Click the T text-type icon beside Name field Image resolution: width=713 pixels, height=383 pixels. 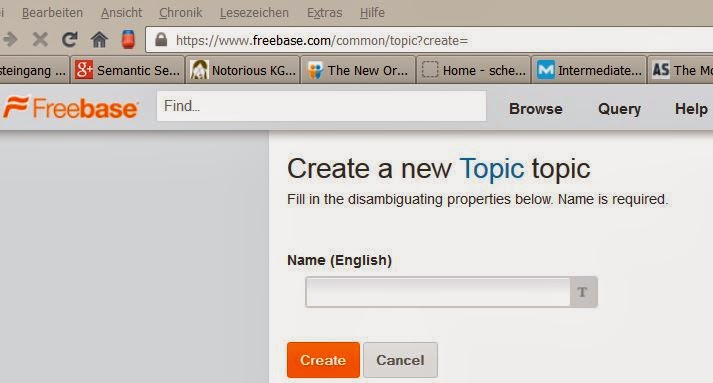(x=583, y=292)
